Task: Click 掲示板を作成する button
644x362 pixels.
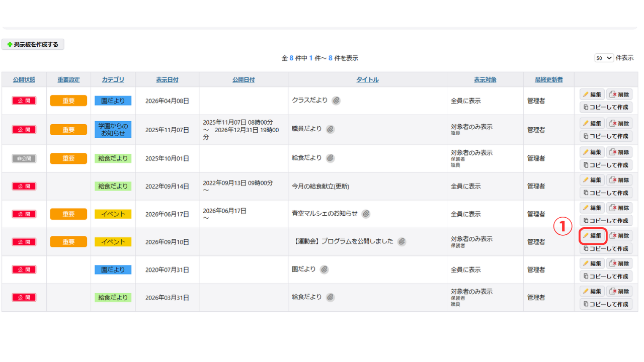Action: (x=33, y=44)
